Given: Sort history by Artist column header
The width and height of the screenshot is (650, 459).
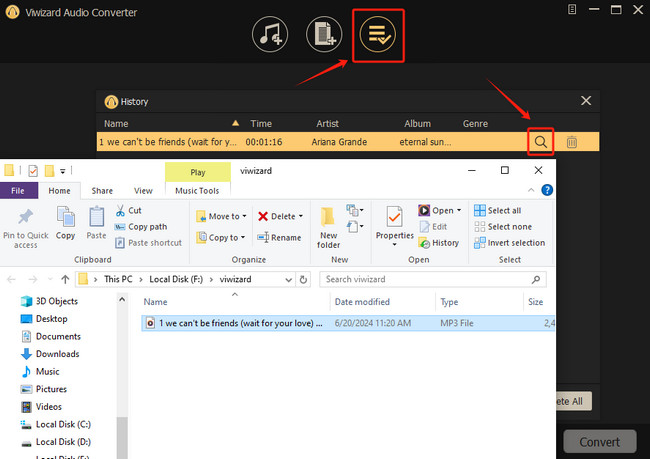Looking at the screenshot, I should (x=327, y=124).
